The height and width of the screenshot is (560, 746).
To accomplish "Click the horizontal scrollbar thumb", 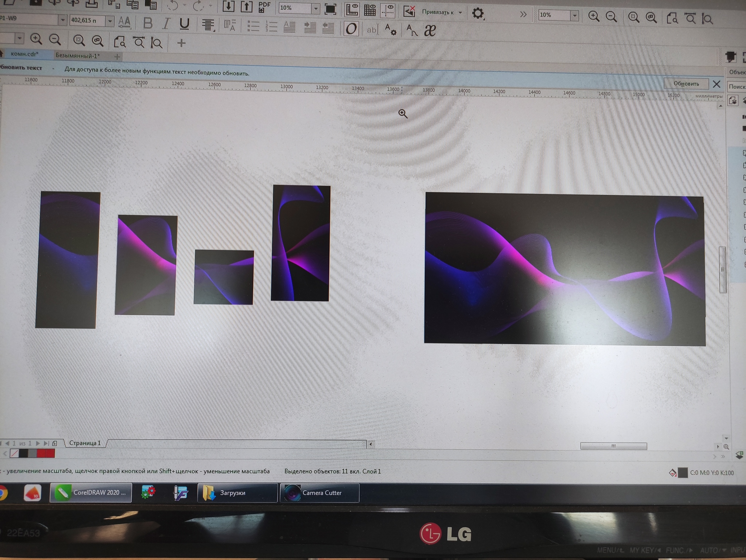I will tap(613, 446).
